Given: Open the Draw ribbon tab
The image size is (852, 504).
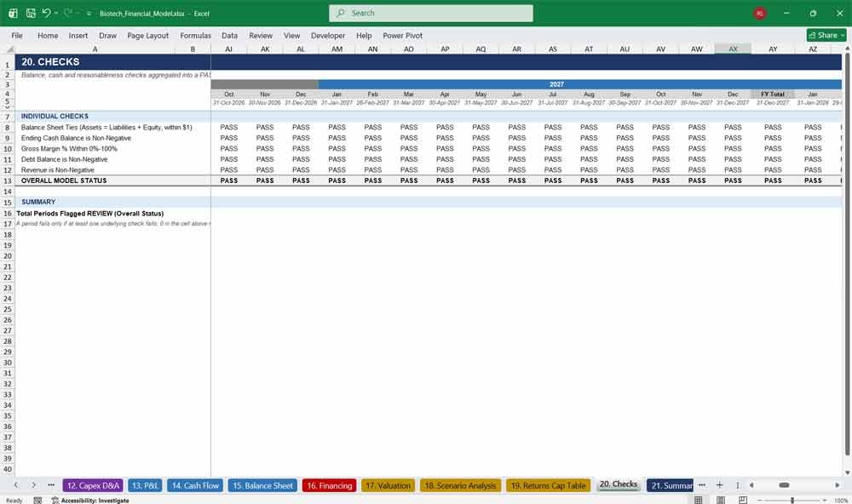Looking at the screenshot, I should pos(107,35).
